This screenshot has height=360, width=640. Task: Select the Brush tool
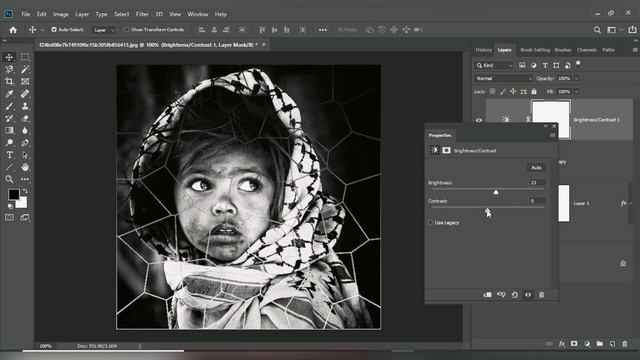9,106
